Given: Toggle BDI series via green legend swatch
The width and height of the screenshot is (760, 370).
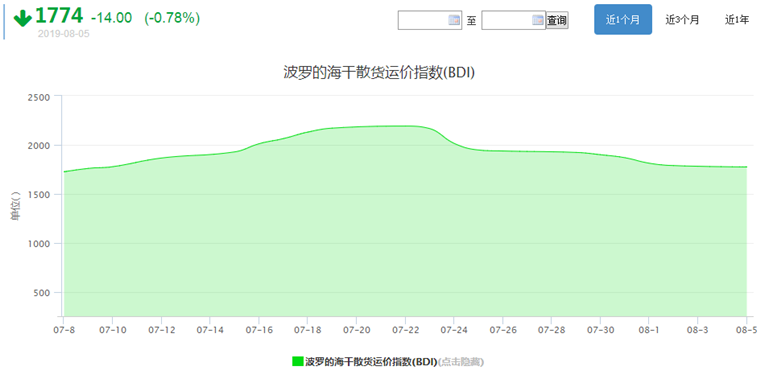Looking at the screenshot, I should click(298, 361).
